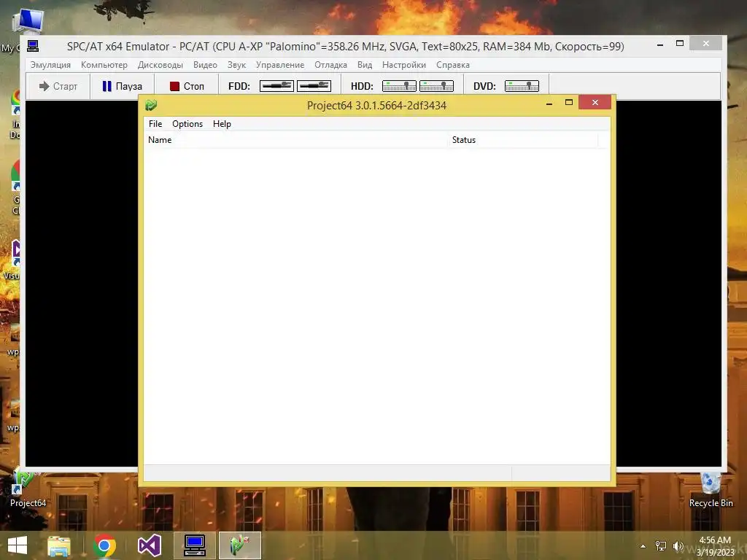Click the first FDD floppy drive icon
Image resolution: width=747 pixels, height=560 pixels.
click(276, 86)
